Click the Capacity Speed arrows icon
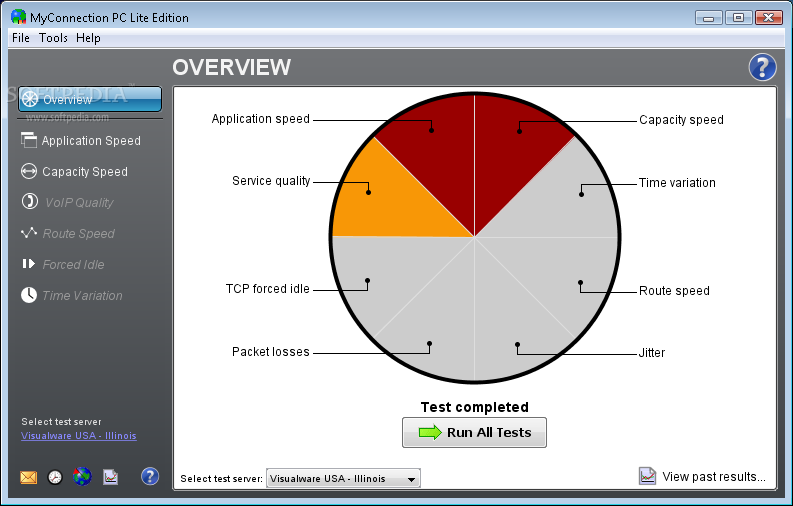The width and height of the screenshot is (793, 506). tap(29, 171)
